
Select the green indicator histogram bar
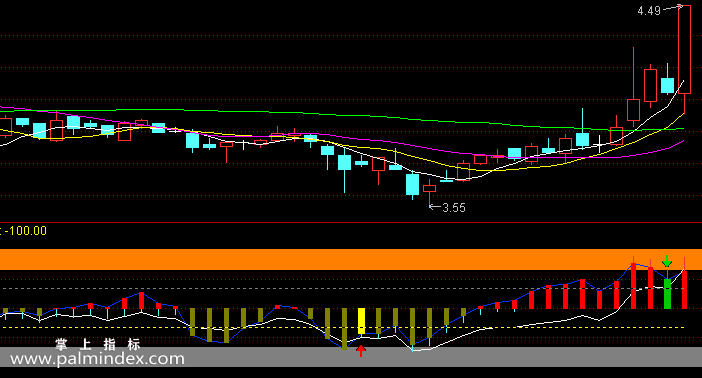(668, 294)
